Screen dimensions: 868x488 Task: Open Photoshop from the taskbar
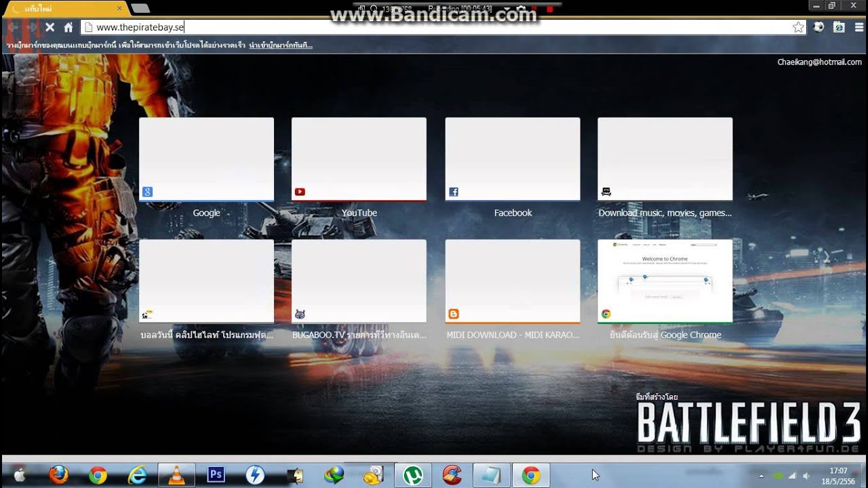click(x=216, y=475)
